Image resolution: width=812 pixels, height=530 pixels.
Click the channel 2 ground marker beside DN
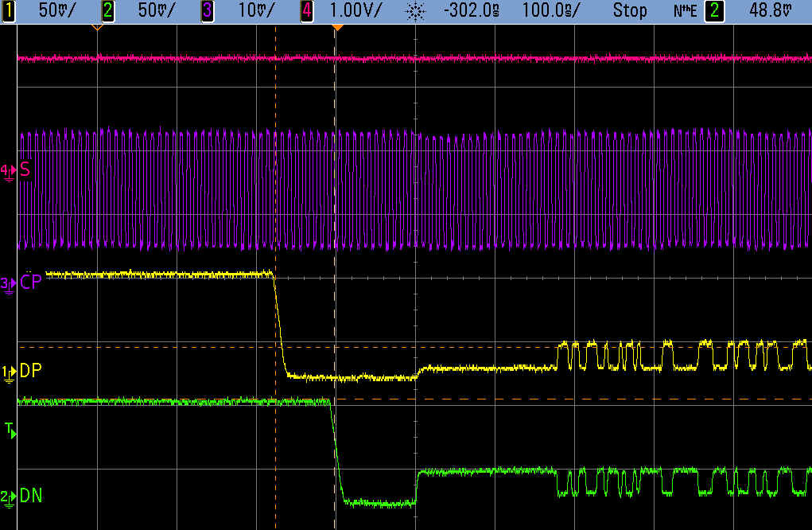7,497
